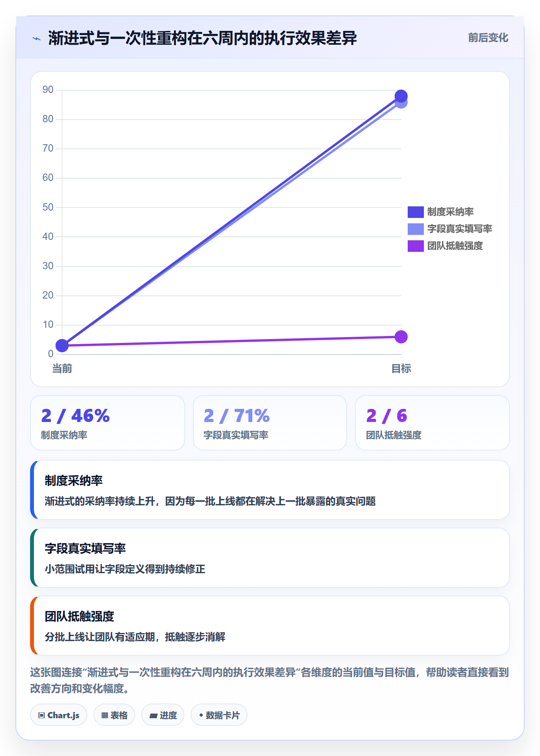Screen dimensions: 540x756
Task: Click the text 渐进式的采纳率持续上升，因为每一批上线都在解决上一批暴露的真实问题
Action: click(x=210, y=501)
